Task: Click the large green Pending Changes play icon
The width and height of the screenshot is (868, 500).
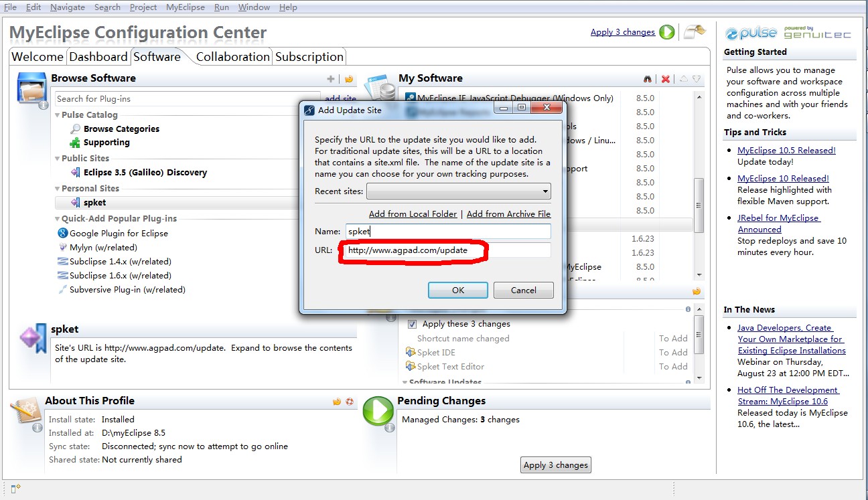Action: [x=378, y=411]
